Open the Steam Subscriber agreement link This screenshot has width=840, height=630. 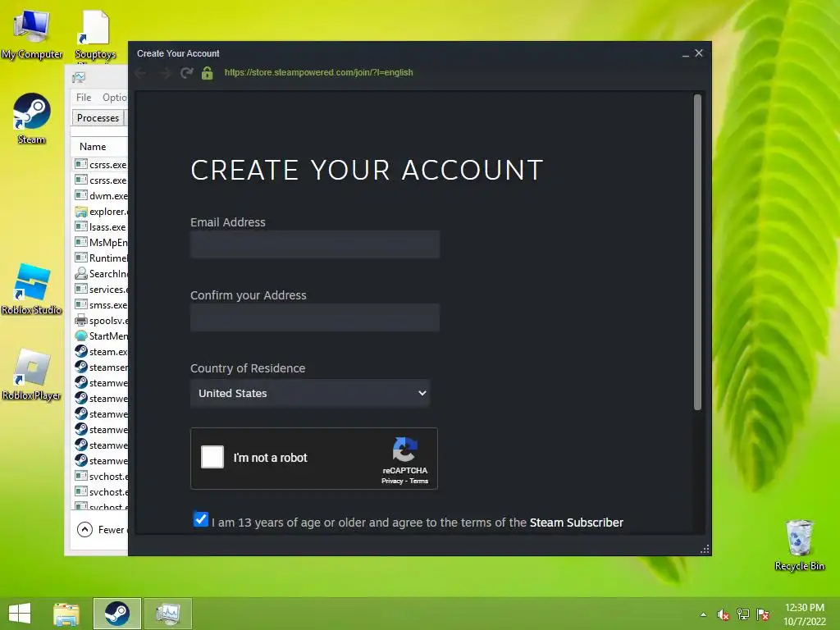577,523
